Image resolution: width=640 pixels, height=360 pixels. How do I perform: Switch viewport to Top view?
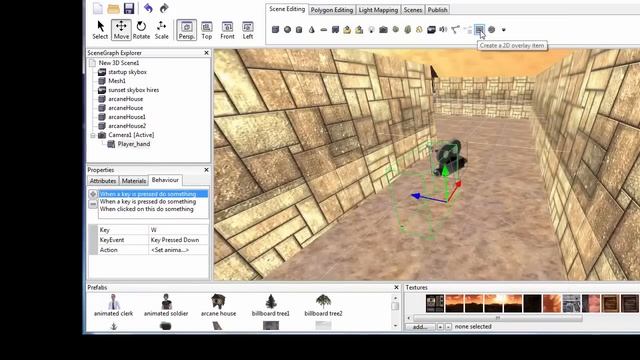tap(207, 30)
